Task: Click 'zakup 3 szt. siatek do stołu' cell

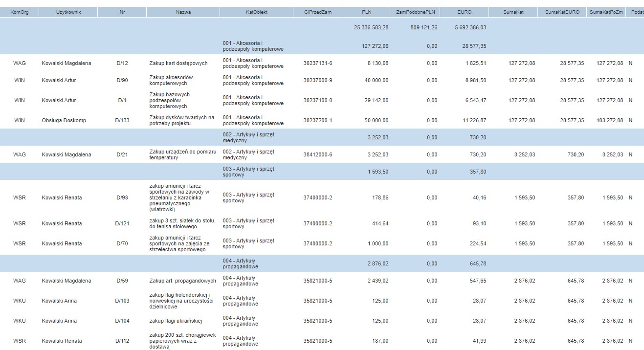Action: tap(181, 223)
